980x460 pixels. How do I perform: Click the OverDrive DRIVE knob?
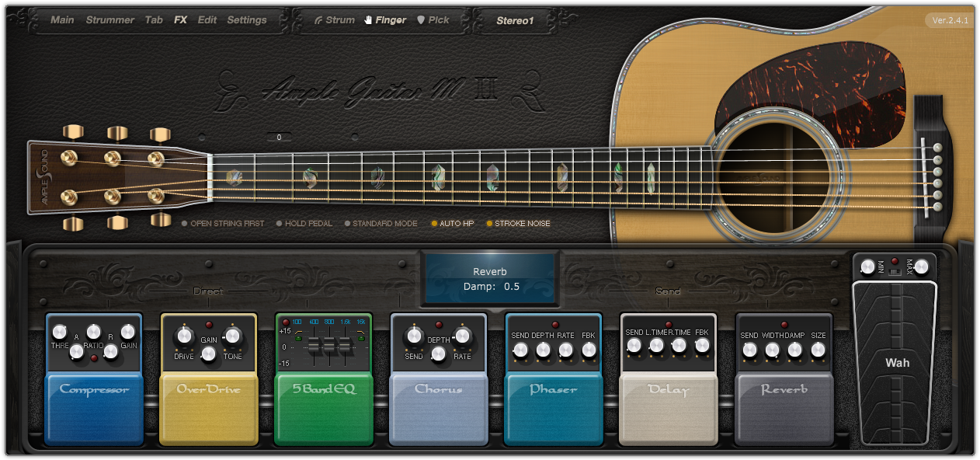point(184,336)
